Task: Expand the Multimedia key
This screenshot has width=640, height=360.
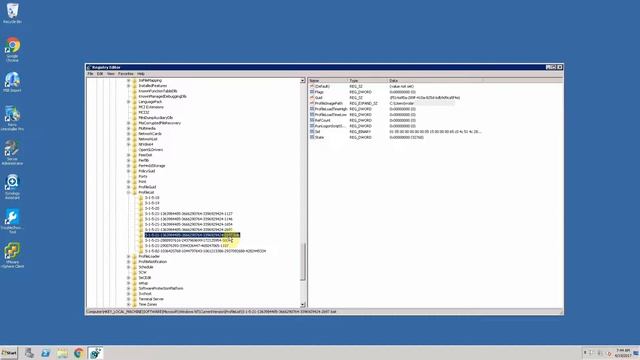Action: (128, 128)
